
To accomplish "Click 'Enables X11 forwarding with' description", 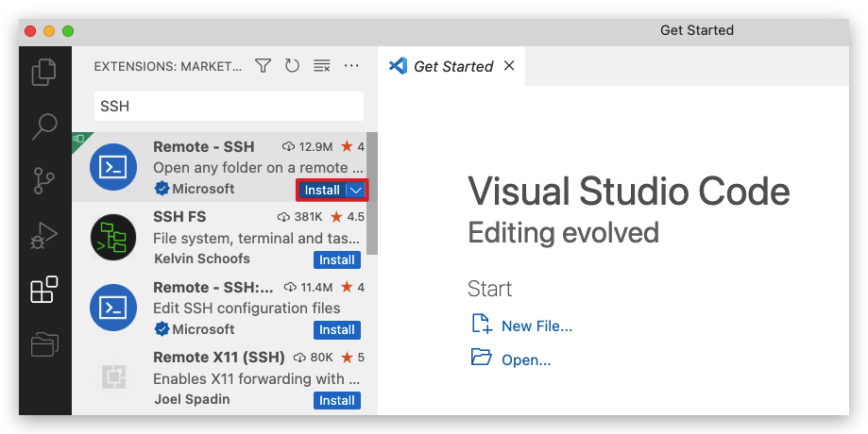I will pyautogui.click(x=257, y=378).
